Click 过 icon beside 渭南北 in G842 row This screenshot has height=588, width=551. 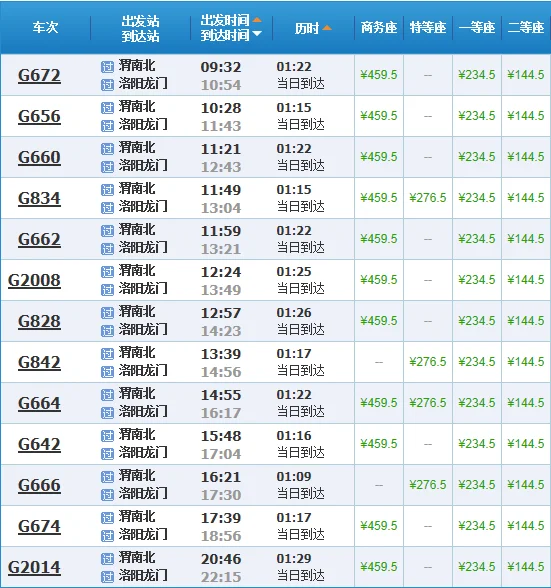coord(107,354)
